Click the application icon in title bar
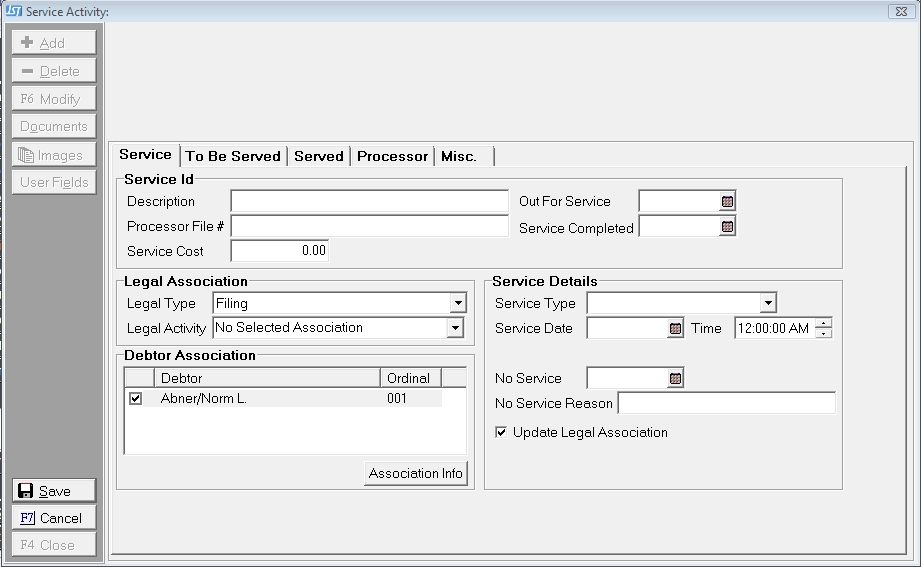The width and height of the screenshot is (921, 567). pos(13,11)
